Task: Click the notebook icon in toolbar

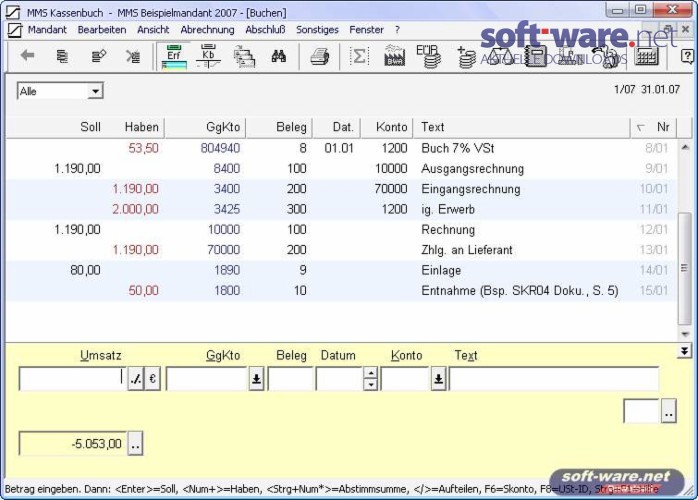Action: click(536, 56)
